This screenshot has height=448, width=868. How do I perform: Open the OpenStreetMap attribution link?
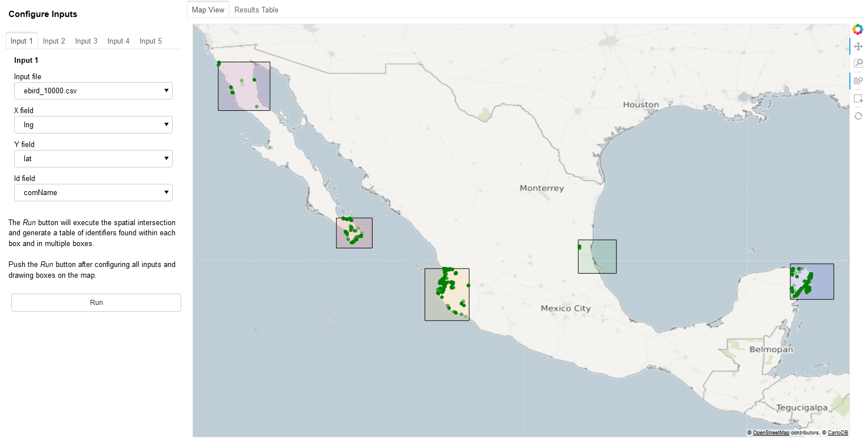(x=771, y=433)
